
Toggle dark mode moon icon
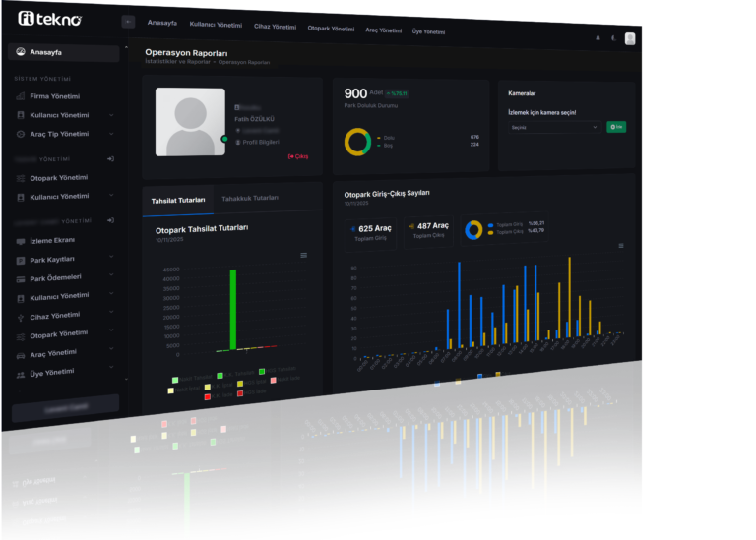pos(613,38)
